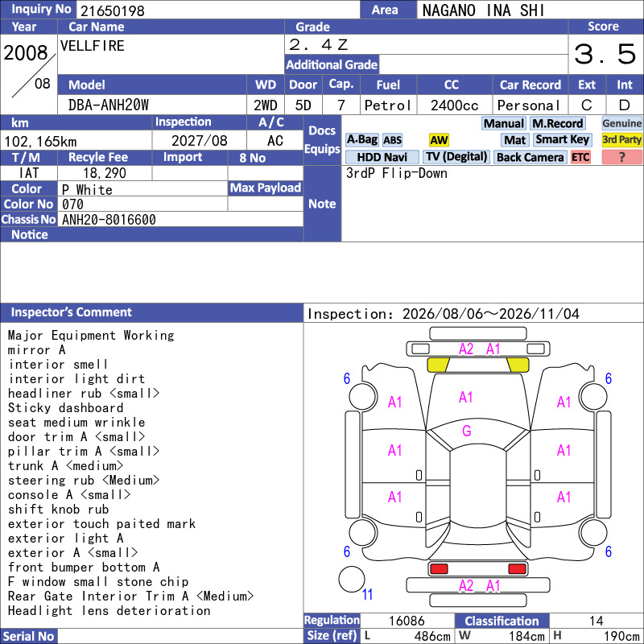Click the Additional Grade label
Screen dimensions: 644x644
[x=332, y=65]
